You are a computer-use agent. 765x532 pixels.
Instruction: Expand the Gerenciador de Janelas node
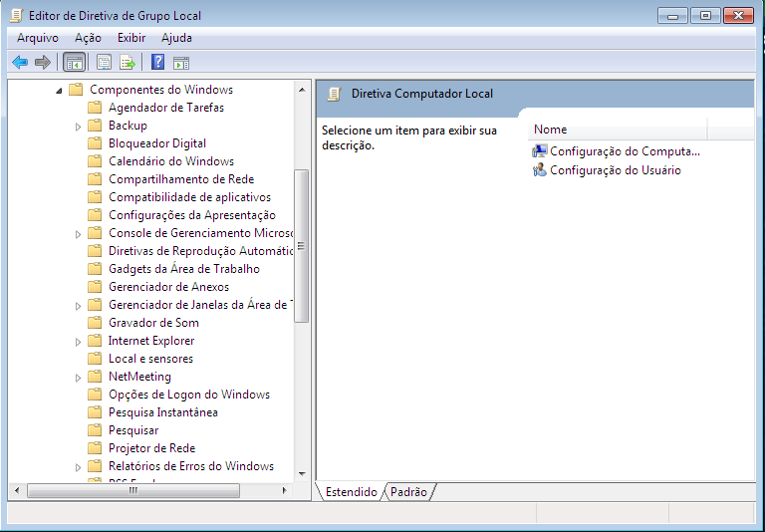78,307
